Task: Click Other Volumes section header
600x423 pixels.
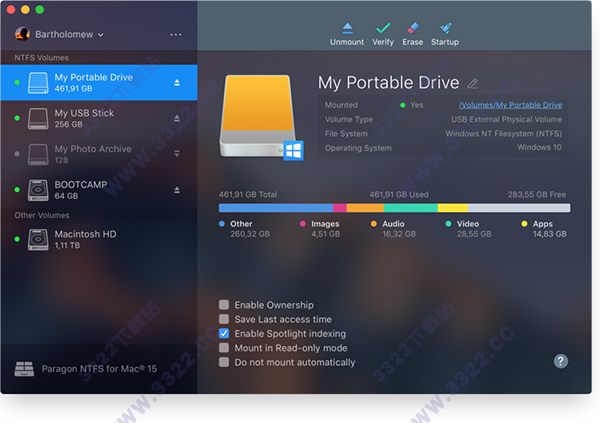Action: coord(42,215)
